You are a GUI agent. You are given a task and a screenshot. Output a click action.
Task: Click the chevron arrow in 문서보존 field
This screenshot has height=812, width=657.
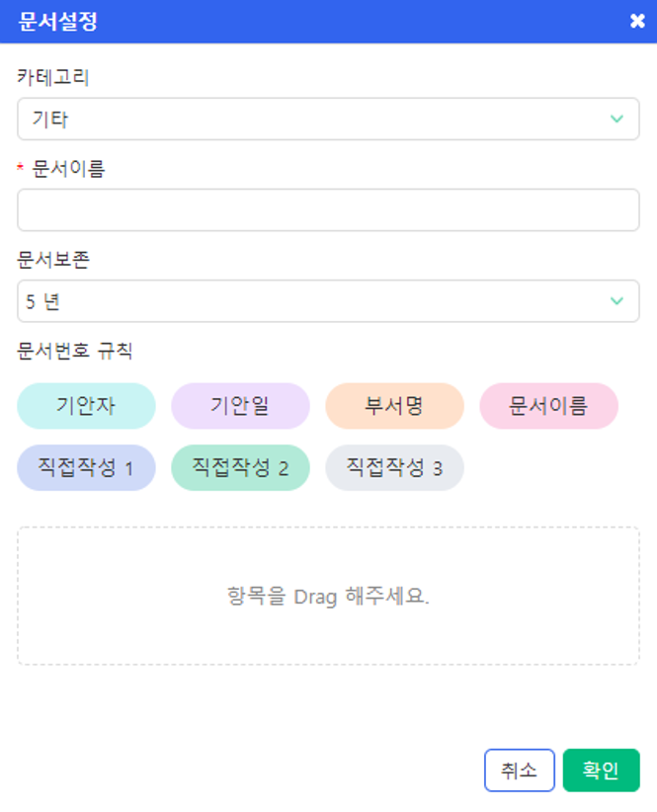[x=616, y=301]
